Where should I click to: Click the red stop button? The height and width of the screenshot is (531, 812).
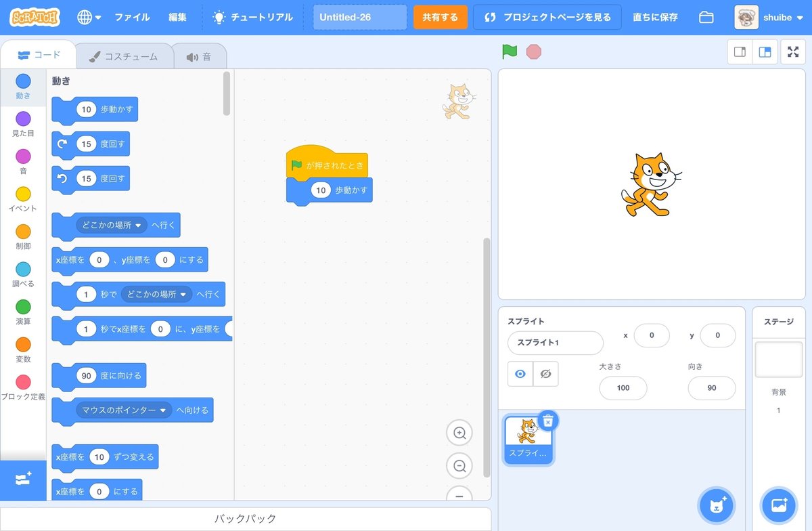click(x=534, y=51)
